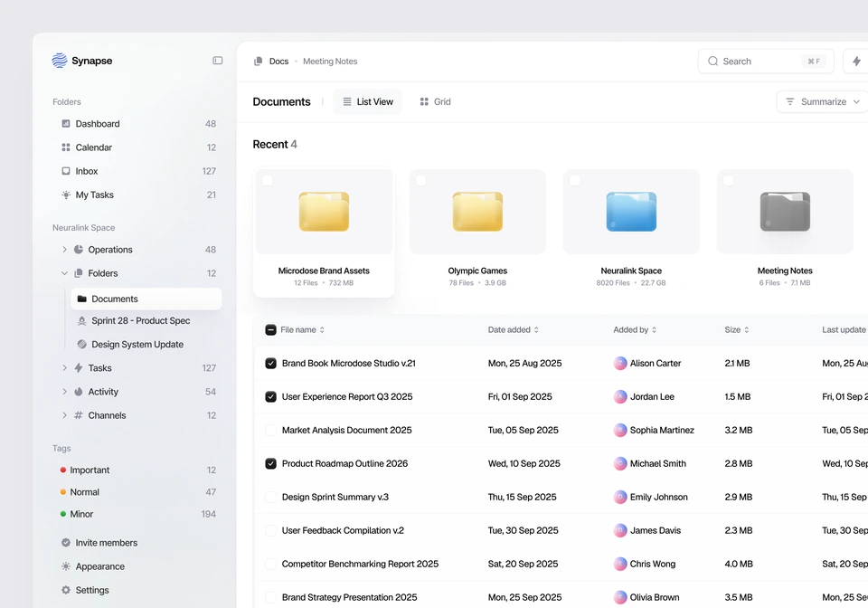The image size is (868, 608).
Task: Click the Design System Update icon
Action: (x=82, y=345)
